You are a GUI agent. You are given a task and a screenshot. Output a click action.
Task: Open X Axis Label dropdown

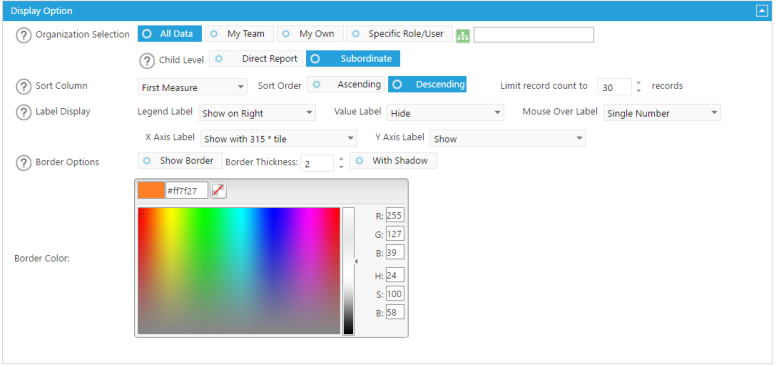point(279,139)
